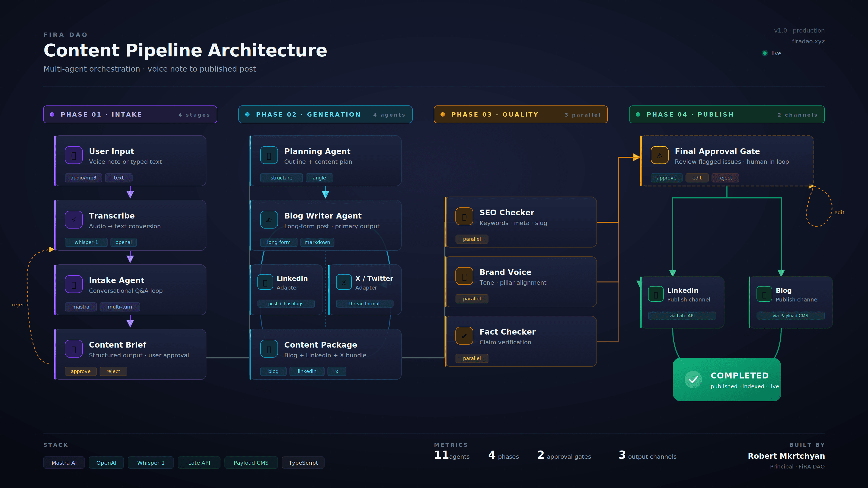Click Mastra AI stack chip
Screen dimensions: 868x488
64,463
